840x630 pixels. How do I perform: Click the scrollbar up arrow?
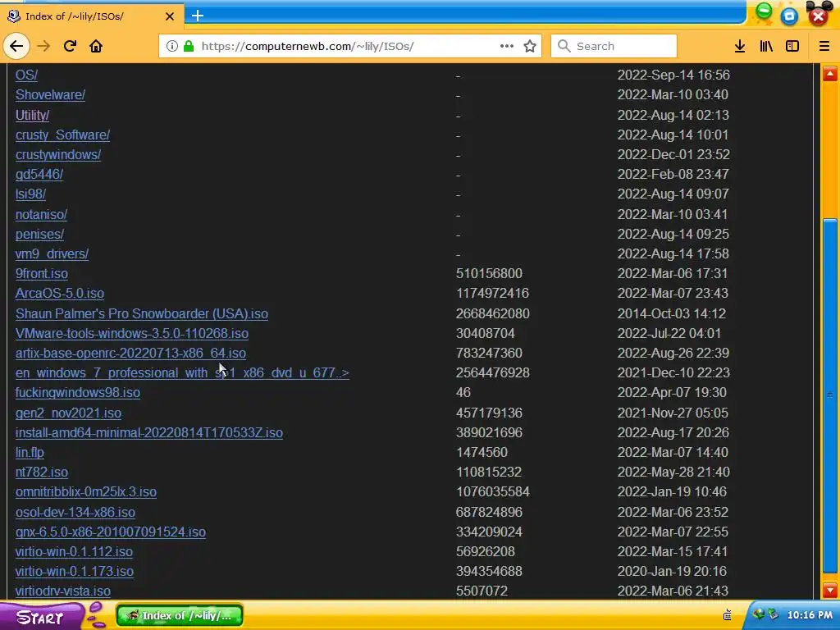click(x=830, y=73)
